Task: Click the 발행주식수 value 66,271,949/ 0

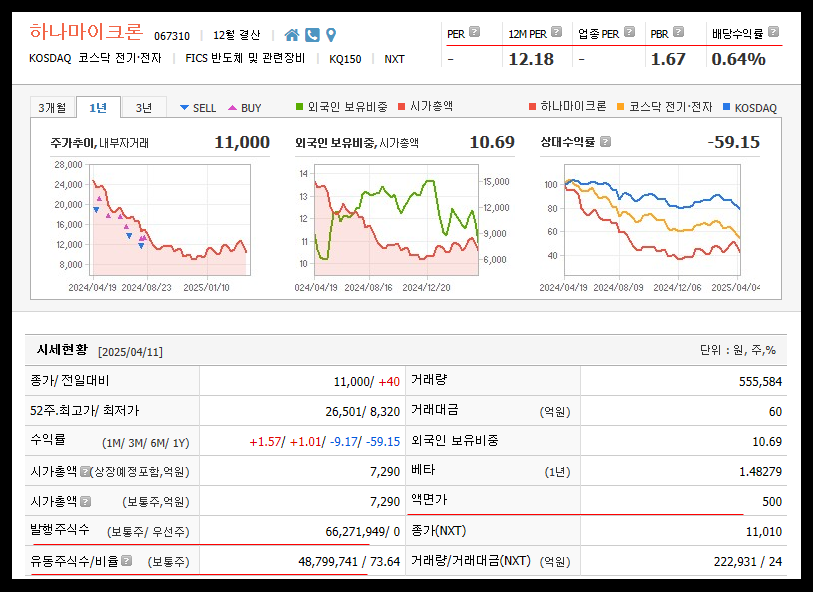Action: pos(362,532)
